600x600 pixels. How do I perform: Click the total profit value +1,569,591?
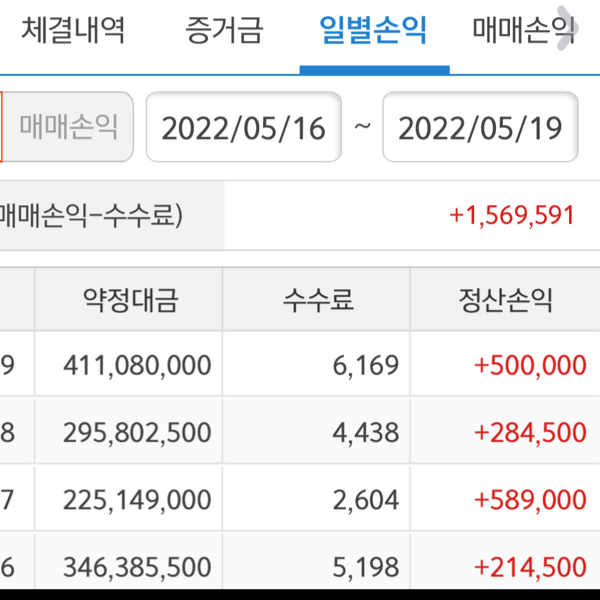pos(511,215)
